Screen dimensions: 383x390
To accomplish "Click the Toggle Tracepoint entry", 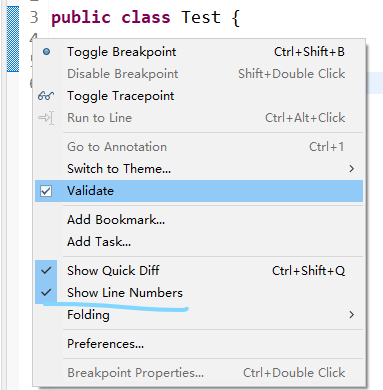I will [199, 96].
